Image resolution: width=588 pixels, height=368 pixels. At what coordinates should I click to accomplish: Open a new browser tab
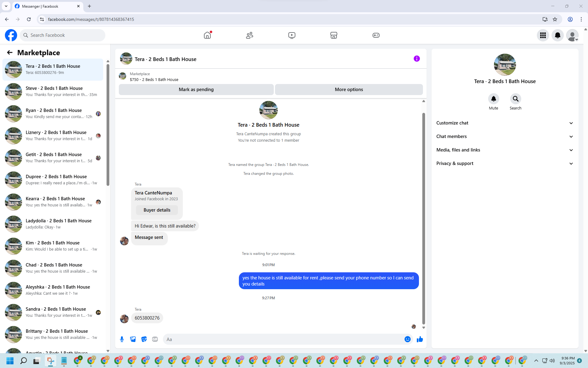click(x=89, y=6)
